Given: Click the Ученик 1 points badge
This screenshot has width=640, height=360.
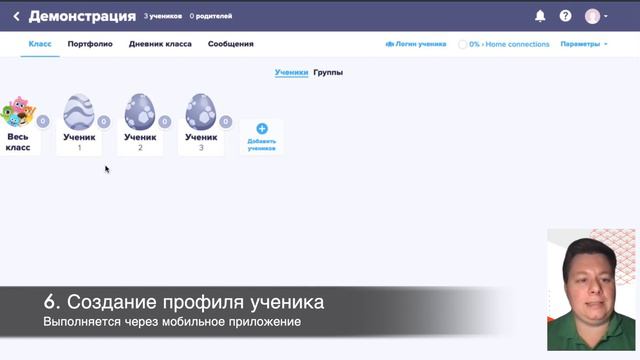Looking at the screenshot, I should coord(104,121).
